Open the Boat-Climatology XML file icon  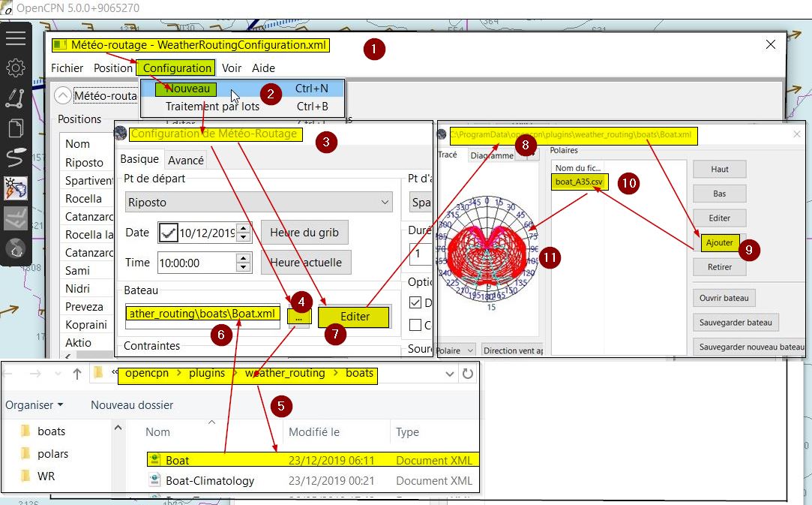(x=154, y=480)
